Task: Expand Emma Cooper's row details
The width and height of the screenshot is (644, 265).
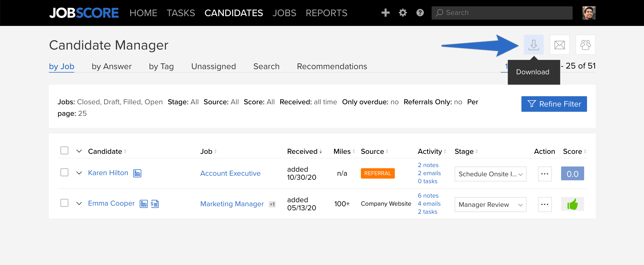Action: pos(79,203)
